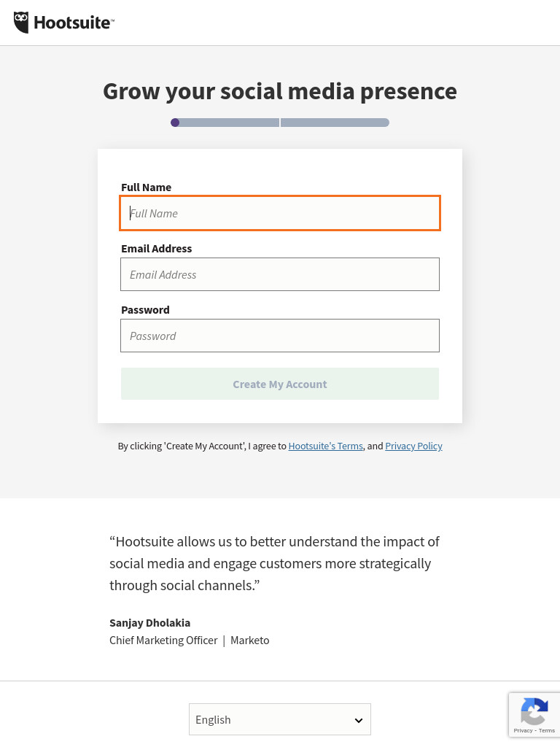Click the second progress bar segment
The image size is (560, 747).
335,123
